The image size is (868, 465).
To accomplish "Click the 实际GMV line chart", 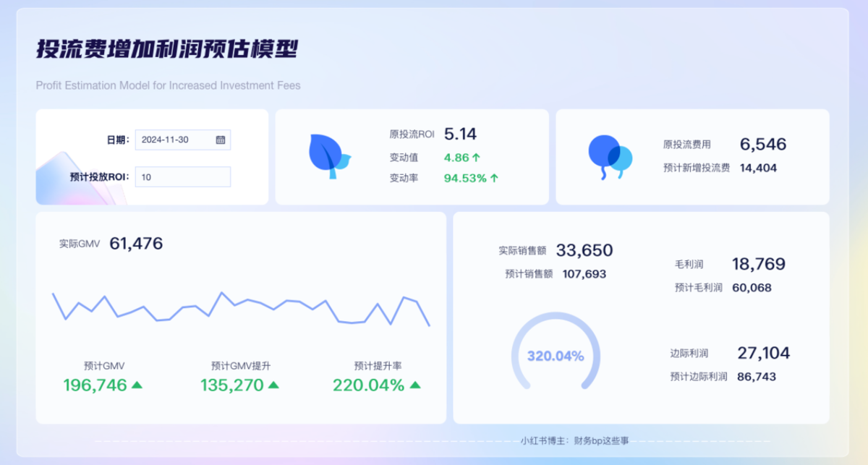I will tap(241, 309).
